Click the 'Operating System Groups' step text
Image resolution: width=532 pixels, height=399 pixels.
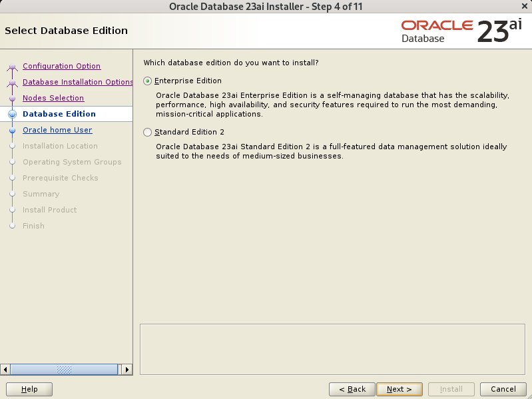click(72, 162)
